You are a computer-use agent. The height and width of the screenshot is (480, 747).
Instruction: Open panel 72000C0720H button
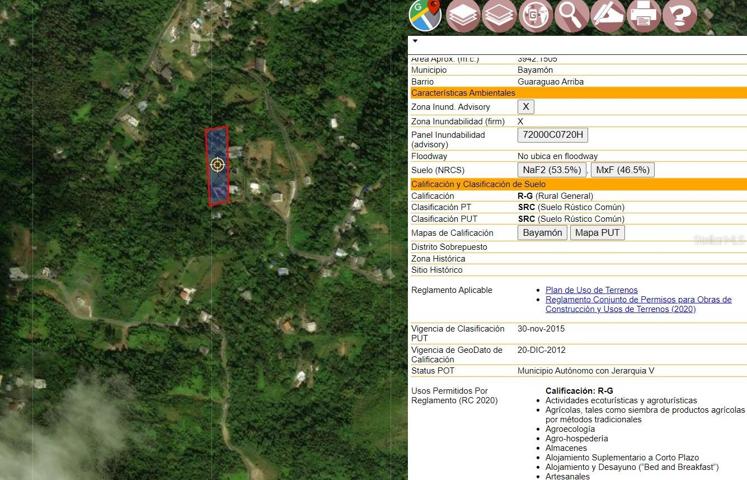coord(553,135)
